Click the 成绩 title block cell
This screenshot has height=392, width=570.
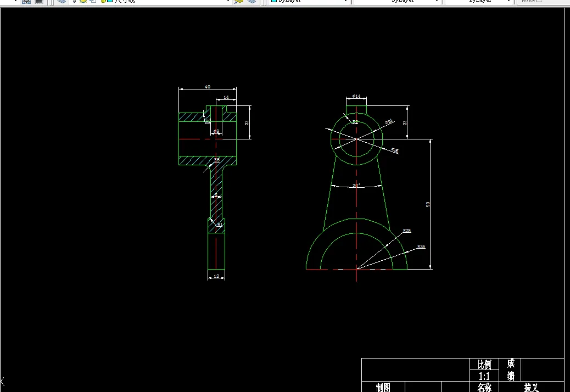(x=510, y=370)
